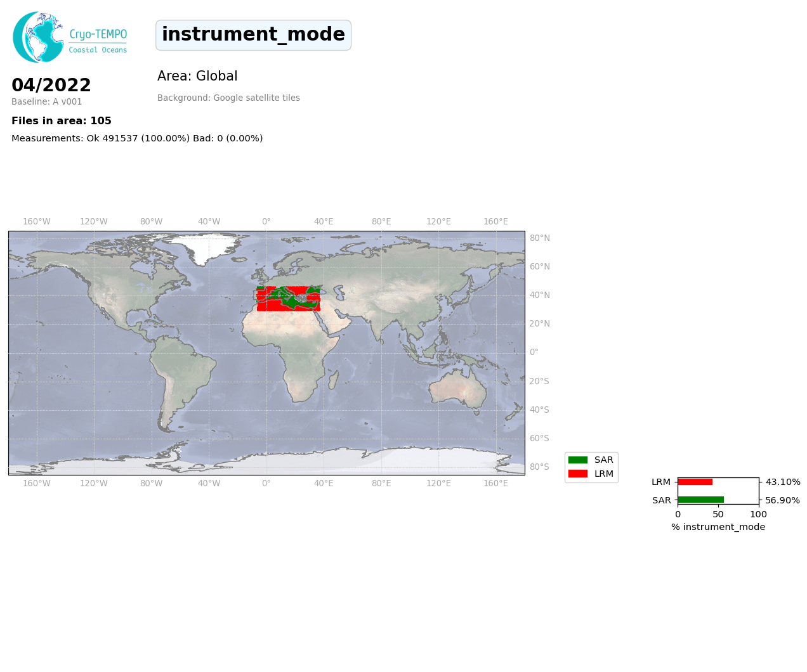The image size is (807, 672).
Task: Click 80°W label on the bottom axis
Action: [x=152, y=484]
